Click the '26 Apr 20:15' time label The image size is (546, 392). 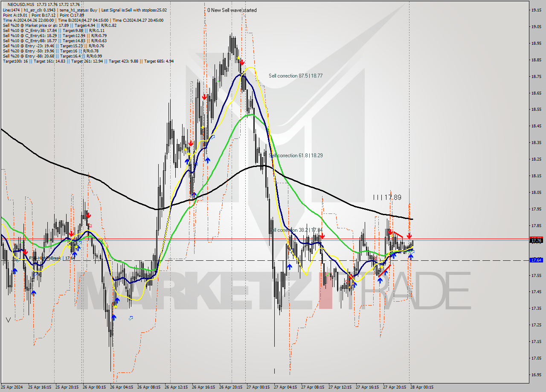click(230, 387)
